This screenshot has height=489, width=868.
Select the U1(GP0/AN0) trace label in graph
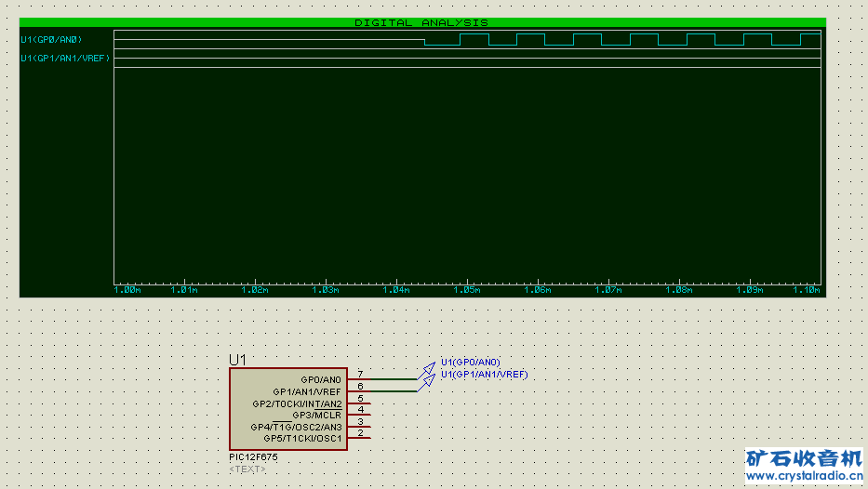51,40
